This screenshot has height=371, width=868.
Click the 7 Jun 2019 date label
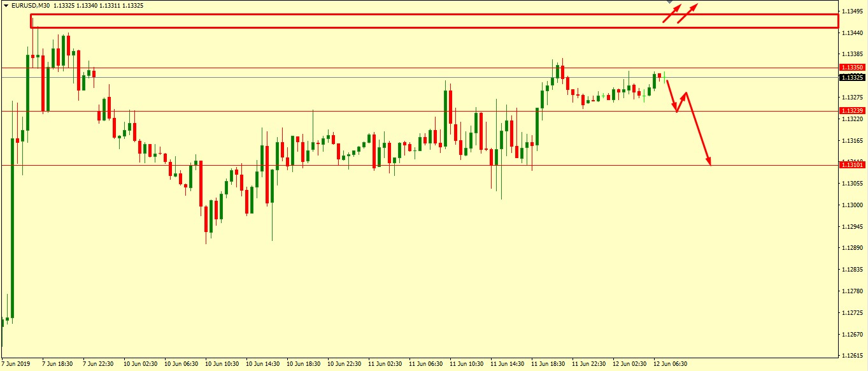[x=16, y=364]
